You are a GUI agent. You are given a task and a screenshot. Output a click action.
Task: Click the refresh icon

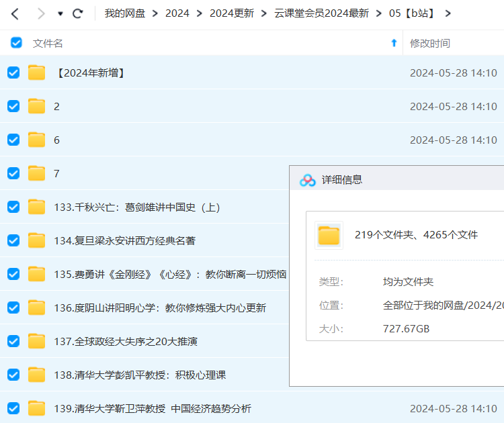[78, 13]
